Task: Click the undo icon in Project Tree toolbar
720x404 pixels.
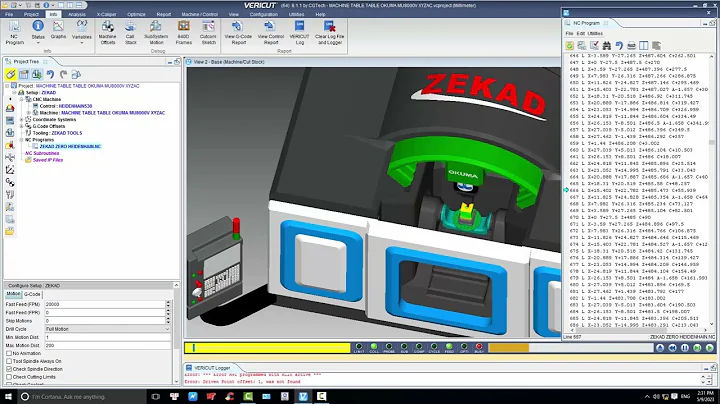Action: [50, 74]
